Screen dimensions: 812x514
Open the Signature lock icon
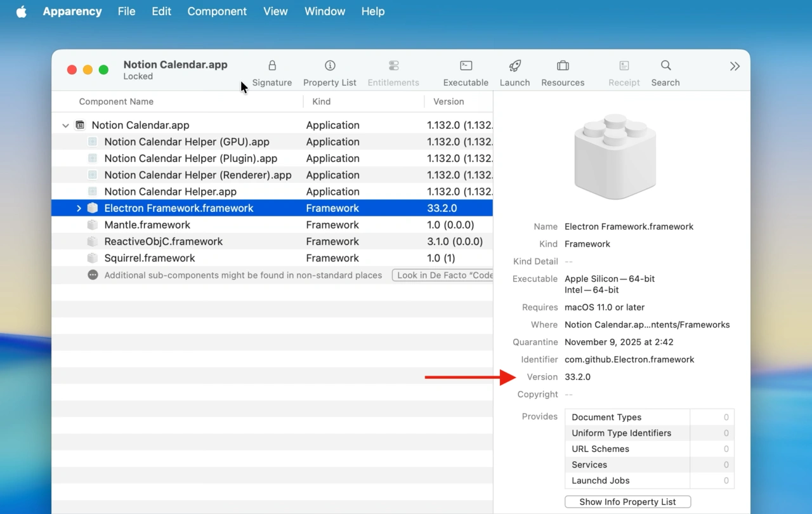coord(272,66)
